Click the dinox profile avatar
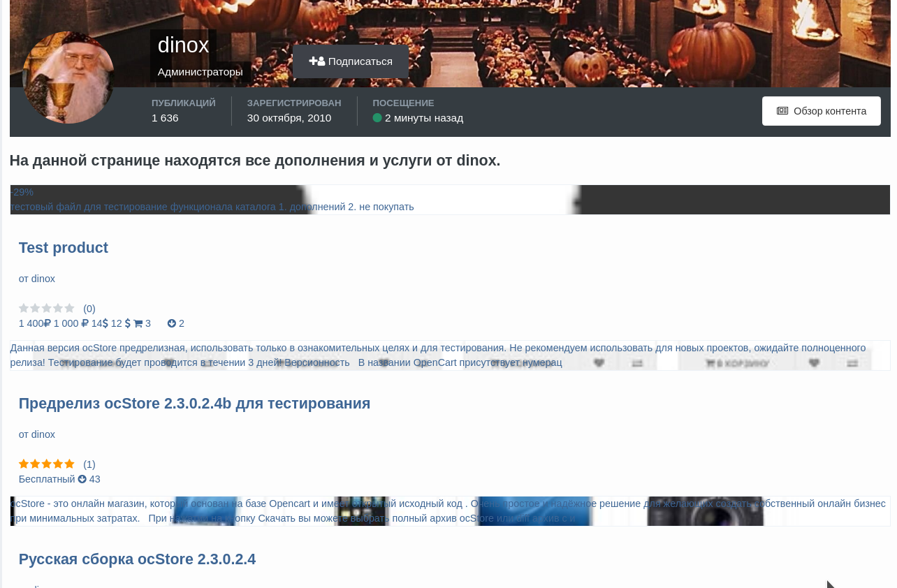The width and height of the screenshot is (897, 588). [x=68, y=78]
